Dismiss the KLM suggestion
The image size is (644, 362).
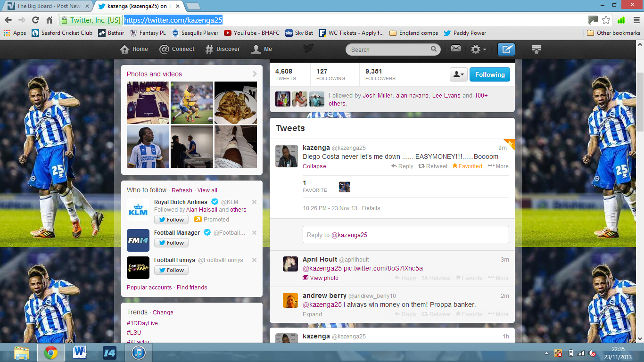(x=254, y=202)
